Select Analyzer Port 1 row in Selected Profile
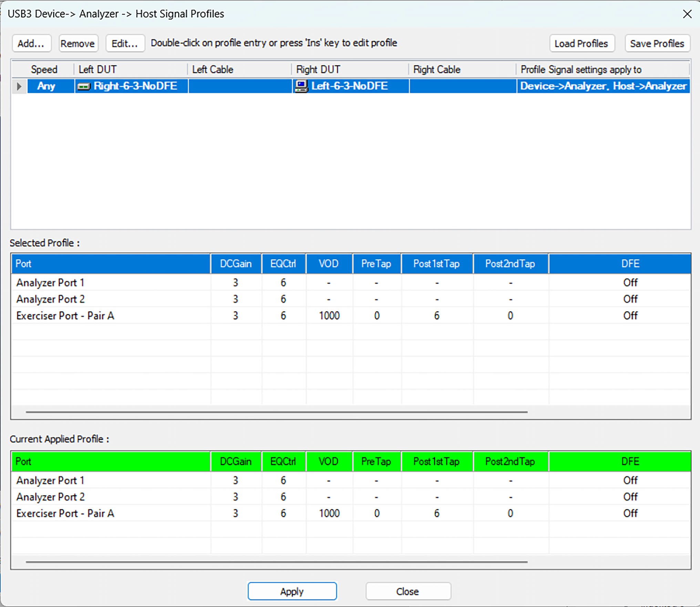 351,282
